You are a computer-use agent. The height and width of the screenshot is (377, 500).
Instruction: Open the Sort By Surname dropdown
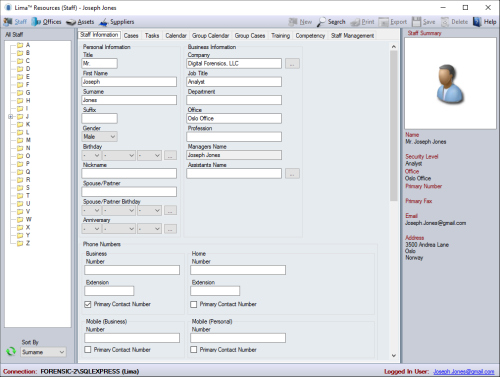(43, 352)
